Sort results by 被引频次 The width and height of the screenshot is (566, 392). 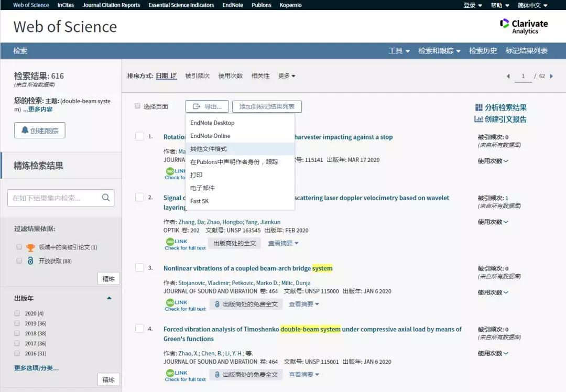coord(197,76)
